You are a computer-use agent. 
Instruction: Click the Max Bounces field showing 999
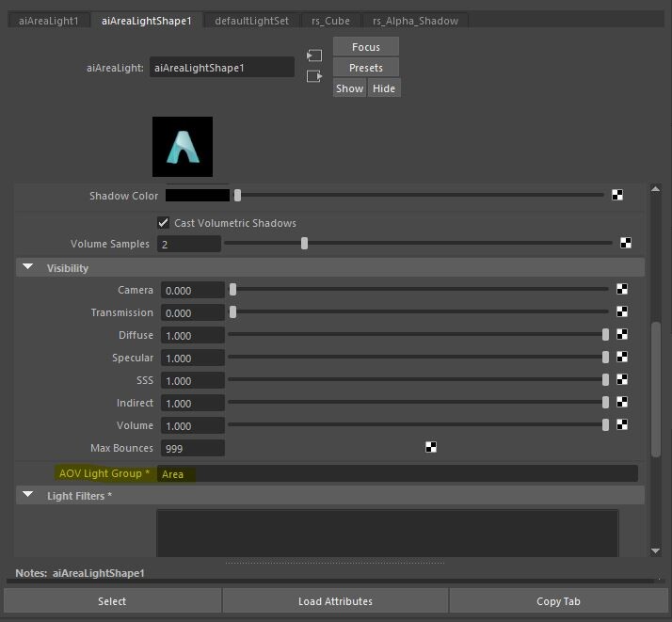[x=192, y=448]
